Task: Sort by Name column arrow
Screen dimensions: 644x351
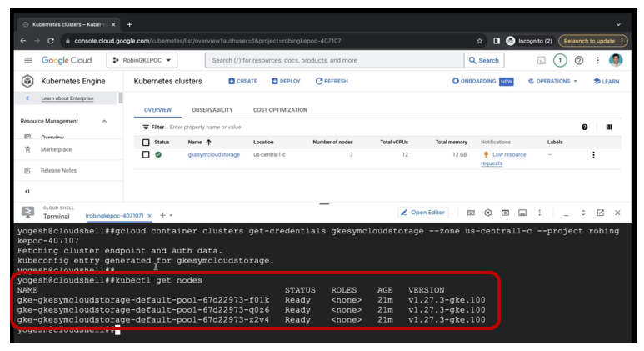Action: 208,143
